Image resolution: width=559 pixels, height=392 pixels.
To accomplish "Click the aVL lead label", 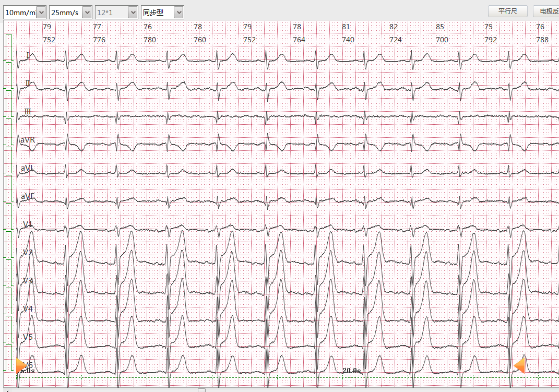I will tap(27, 168).
